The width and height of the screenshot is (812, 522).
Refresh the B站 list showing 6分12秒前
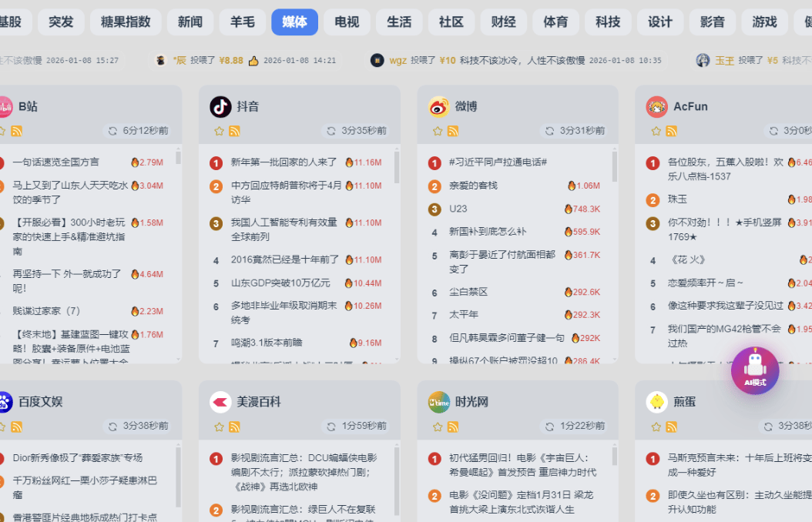click(112, 131)
